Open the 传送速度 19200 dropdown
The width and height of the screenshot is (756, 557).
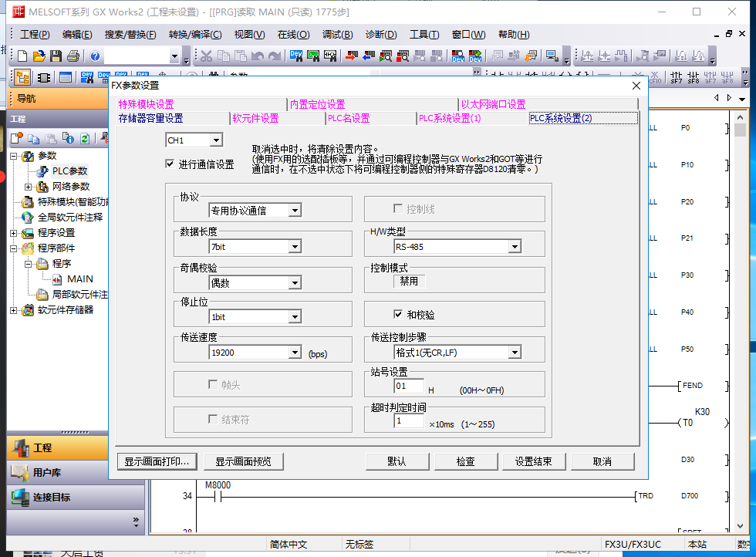[295, 353]
